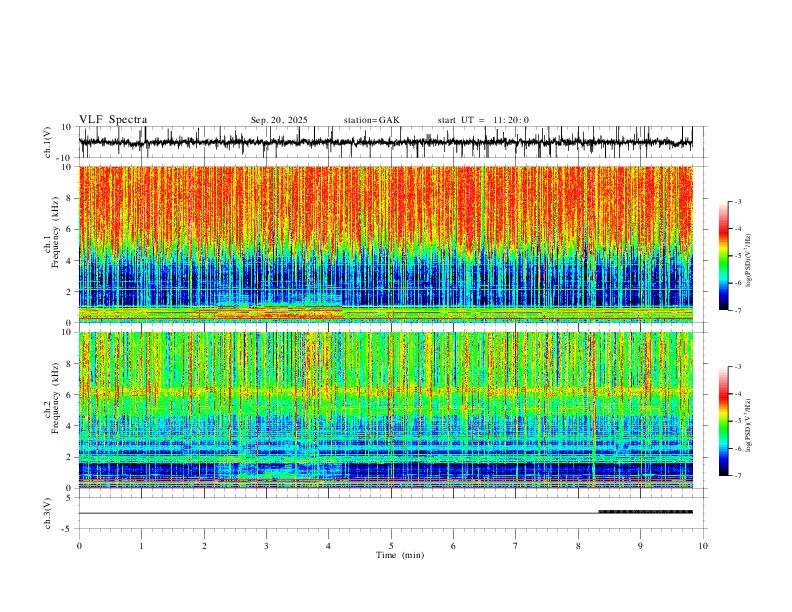Click the ch.2 PSD color bar
The image size is (792, 612).
coord(724,421)
